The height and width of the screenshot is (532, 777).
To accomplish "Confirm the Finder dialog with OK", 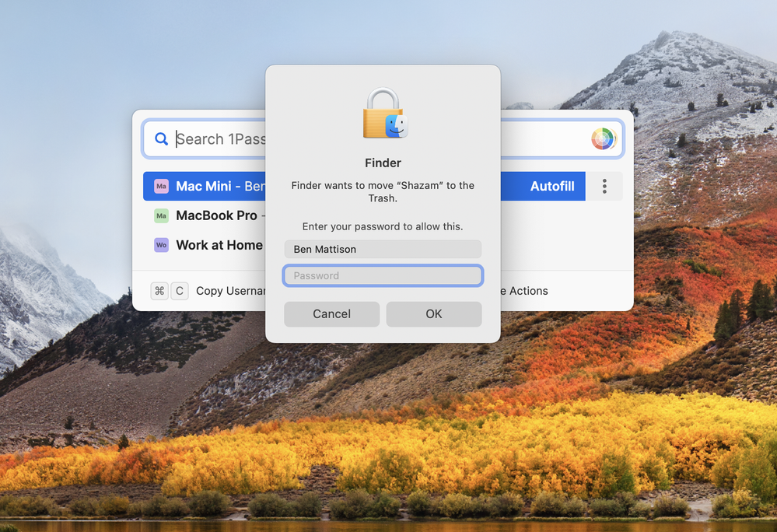I will 433,314.
